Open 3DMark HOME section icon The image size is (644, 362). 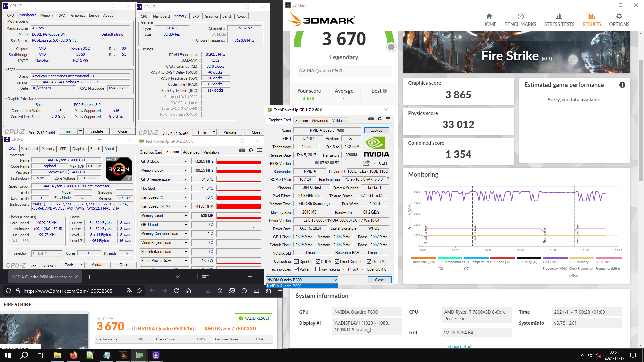pos(489,16)
